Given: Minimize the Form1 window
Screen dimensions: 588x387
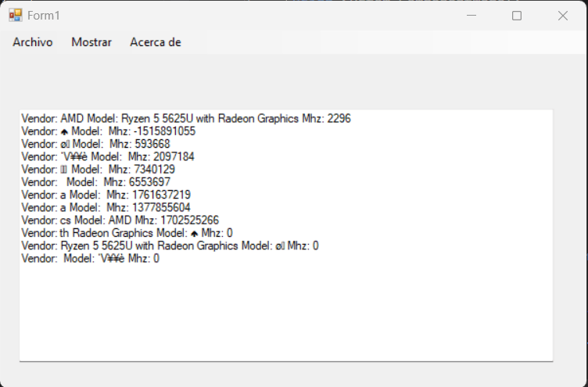Looking at the screenshot, I should 471,16.
